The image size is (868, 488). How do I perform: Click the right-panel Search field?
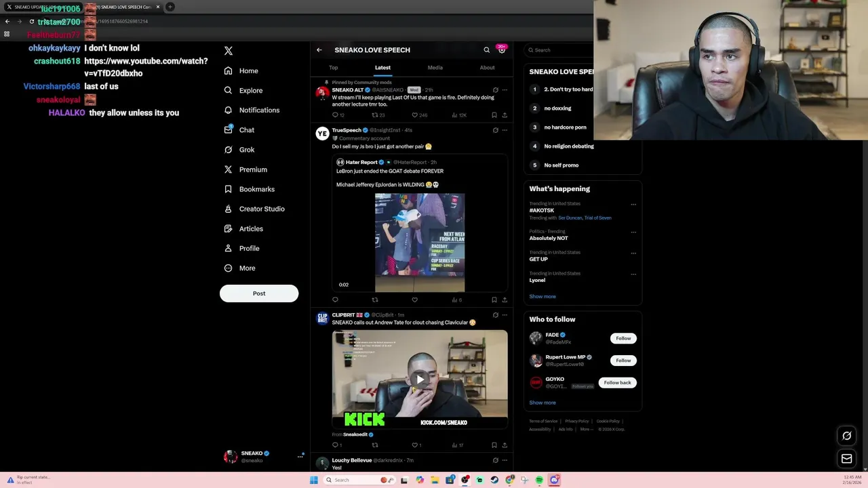pos(559,50)
